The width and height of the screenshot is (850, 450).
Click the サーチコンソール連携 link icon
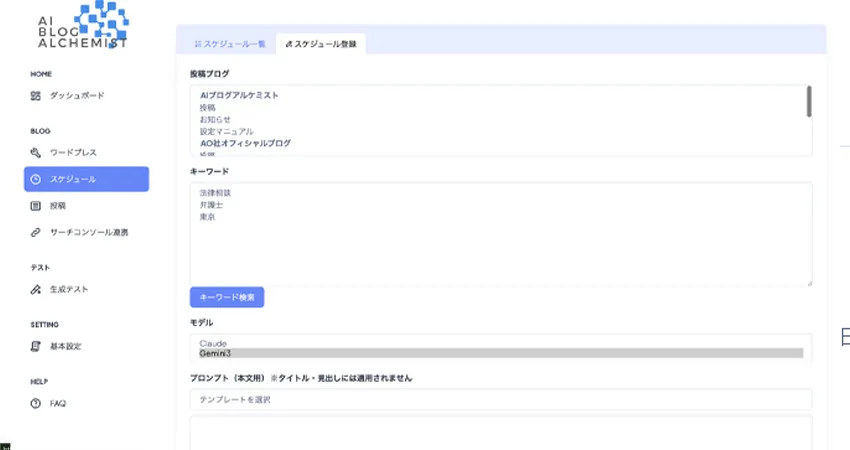pos(36,233)
